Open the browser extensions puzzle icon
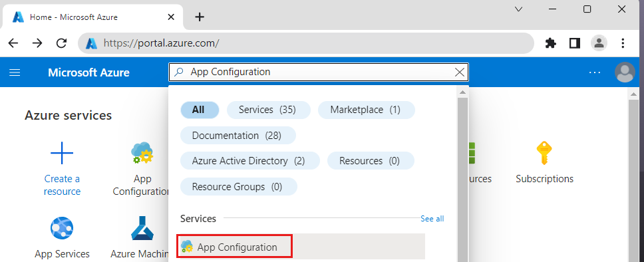The width and height of the screenshot is (644, 262). (x=550, y=43)
